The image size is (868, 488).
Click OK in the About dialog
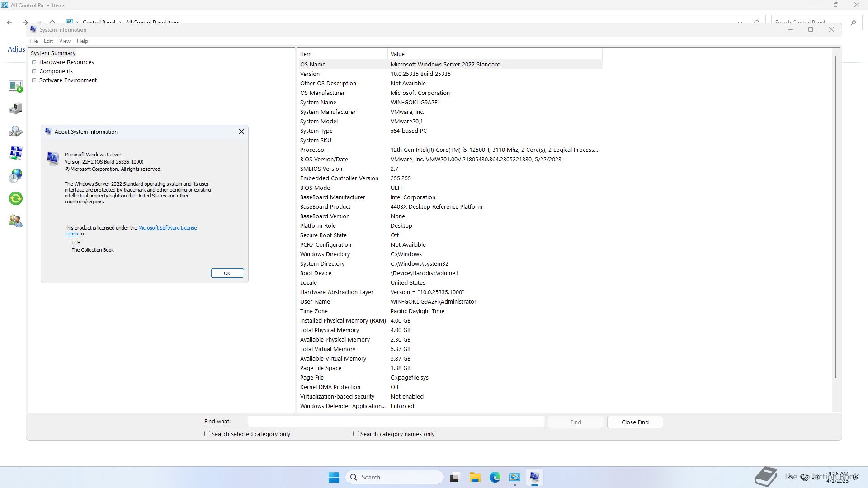[x=227, y=273]
